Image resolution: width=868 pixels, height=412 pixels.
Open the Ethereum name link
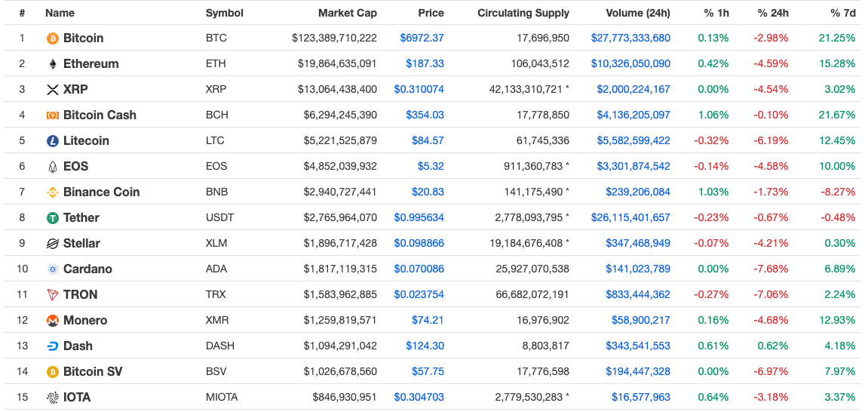point(90,63)
